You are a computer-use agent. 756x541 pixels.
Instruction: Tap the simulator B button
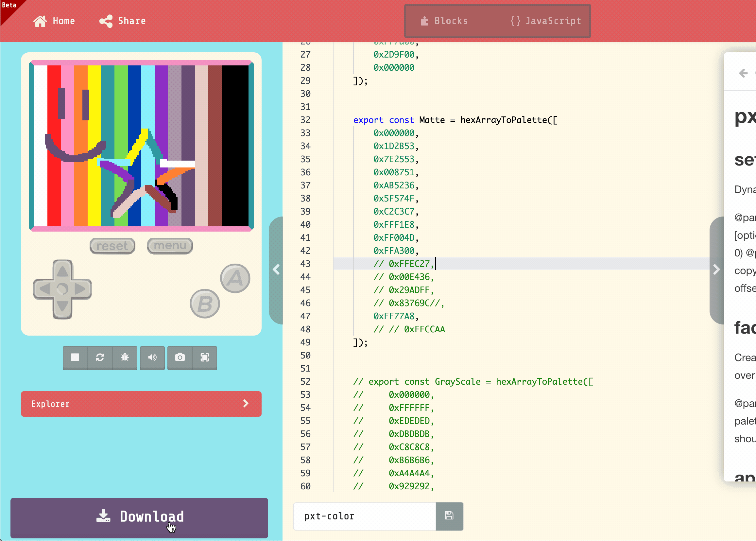click(205, 304)
